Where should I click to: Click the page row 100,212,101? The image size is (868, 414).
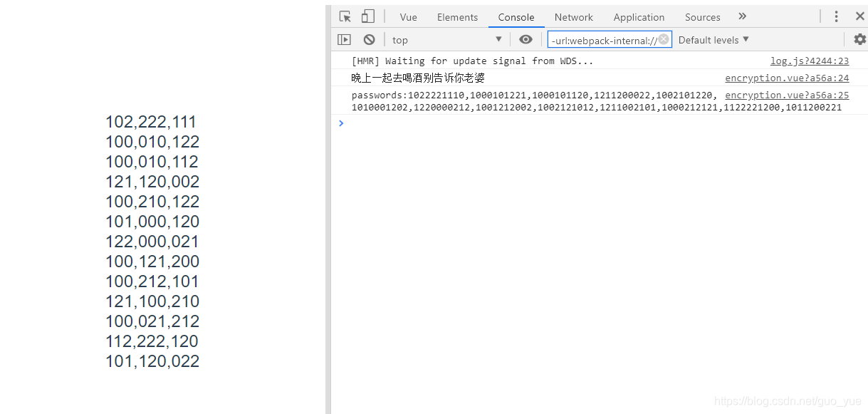[152, 281]
